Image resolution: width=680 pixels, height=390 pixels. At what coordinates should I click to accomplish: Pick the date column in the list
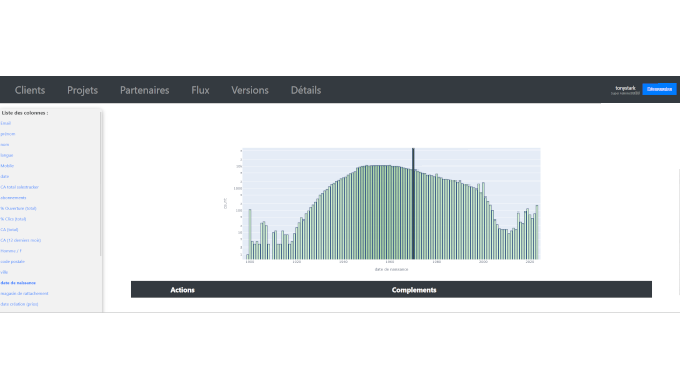tap(5, 177)
